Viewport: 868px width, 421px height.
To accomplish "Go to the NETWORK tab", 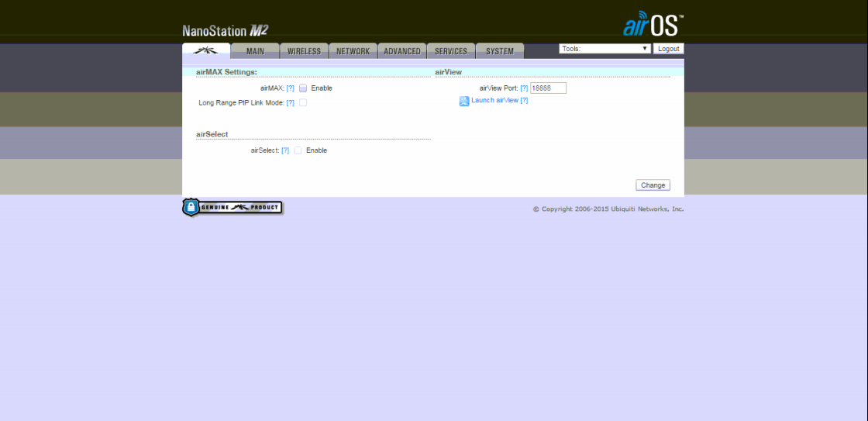I will pos(353,51).
